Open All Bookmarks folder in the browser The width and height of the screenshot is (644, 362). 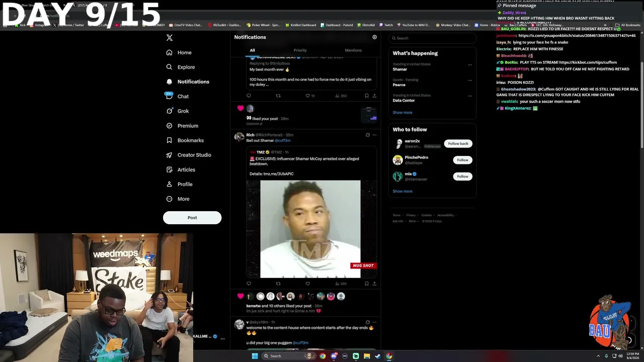[x=628, y=25]
